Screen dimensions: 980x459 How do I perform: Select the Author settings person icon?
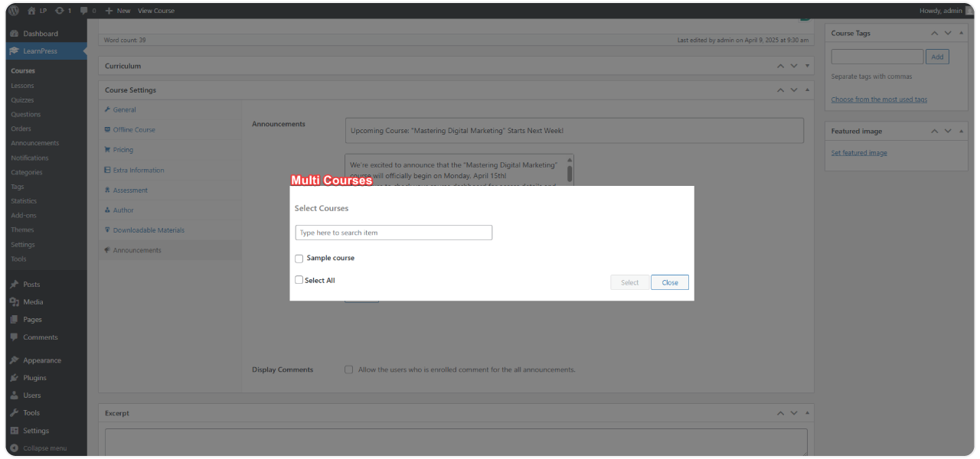[108, 210]
